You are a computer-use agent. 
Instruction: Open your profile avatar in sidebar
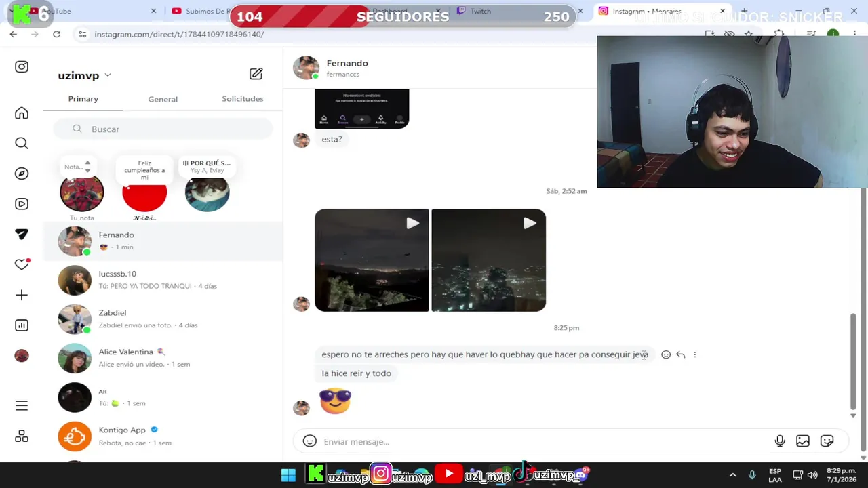22,355
